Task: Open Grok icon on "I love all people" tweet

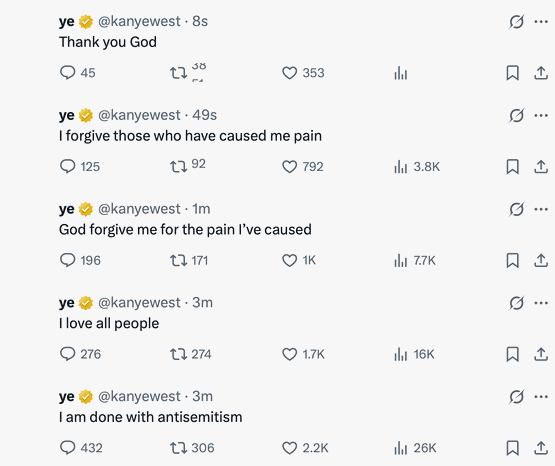Action: tap(516, 303)
